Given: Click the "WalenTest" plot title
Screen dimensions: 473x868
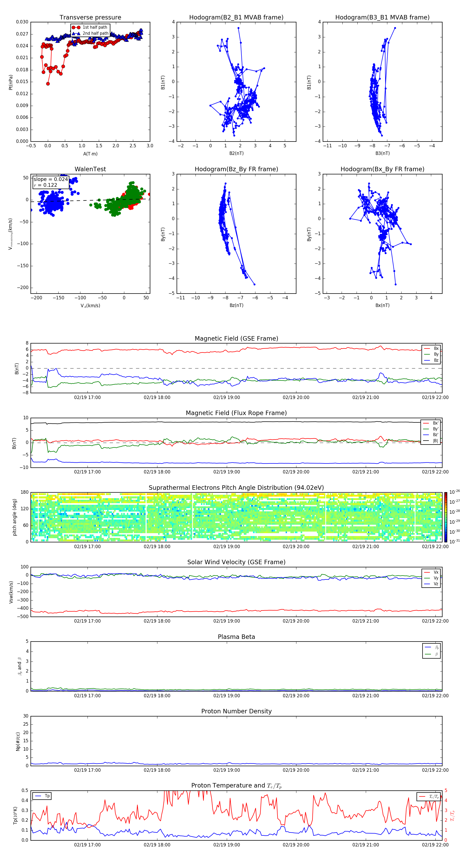Looking at the screenshot, I should 90,169.
